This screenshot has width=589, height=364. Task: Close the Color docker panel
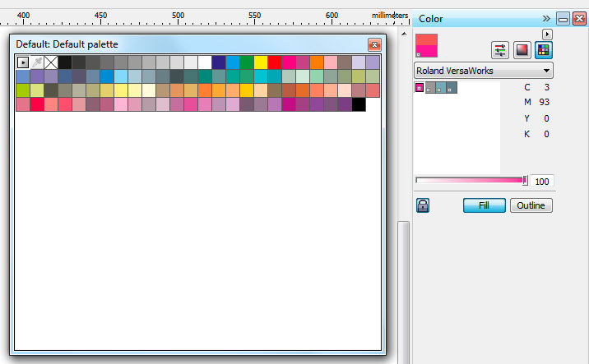579,18
